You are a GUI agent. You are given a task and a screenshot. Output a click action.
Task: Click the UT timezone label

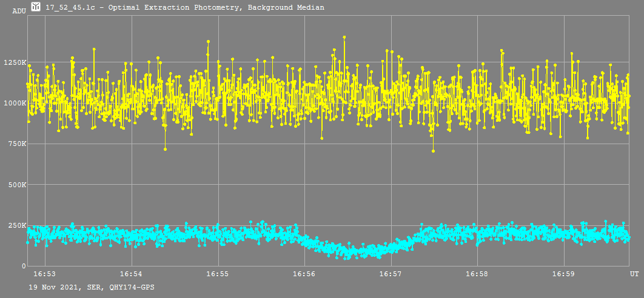[x=634, y=274]
